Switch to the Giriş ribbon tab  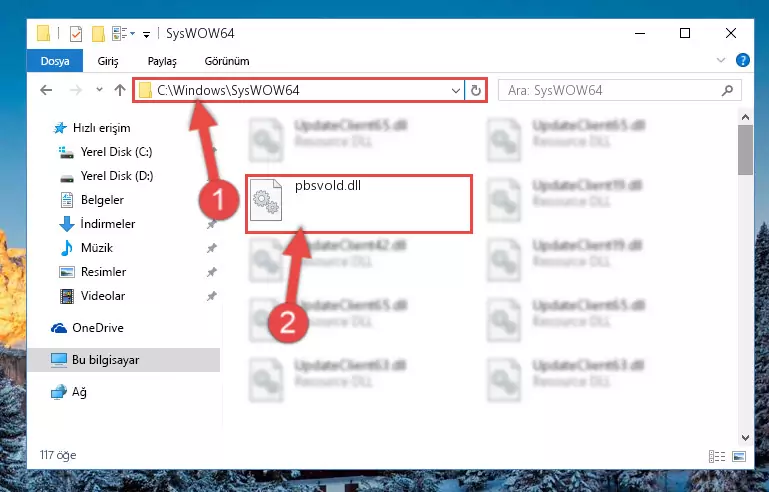pos(108,61)
